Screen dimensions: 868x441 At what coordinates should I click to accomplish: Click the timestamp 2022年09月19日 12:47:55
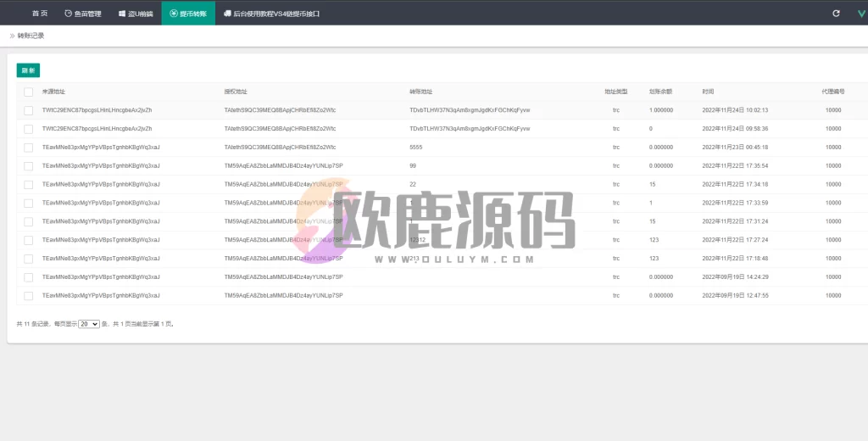pyautogui.click(x=735, y=296)
